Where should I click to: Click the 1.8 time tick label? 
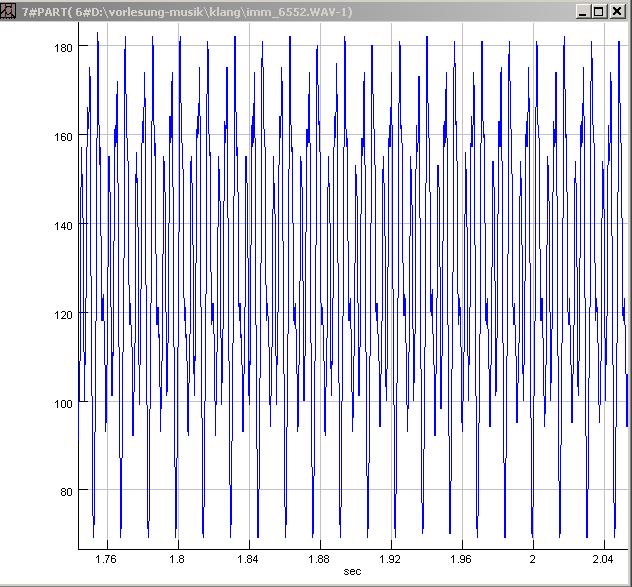tap(178, 558)
